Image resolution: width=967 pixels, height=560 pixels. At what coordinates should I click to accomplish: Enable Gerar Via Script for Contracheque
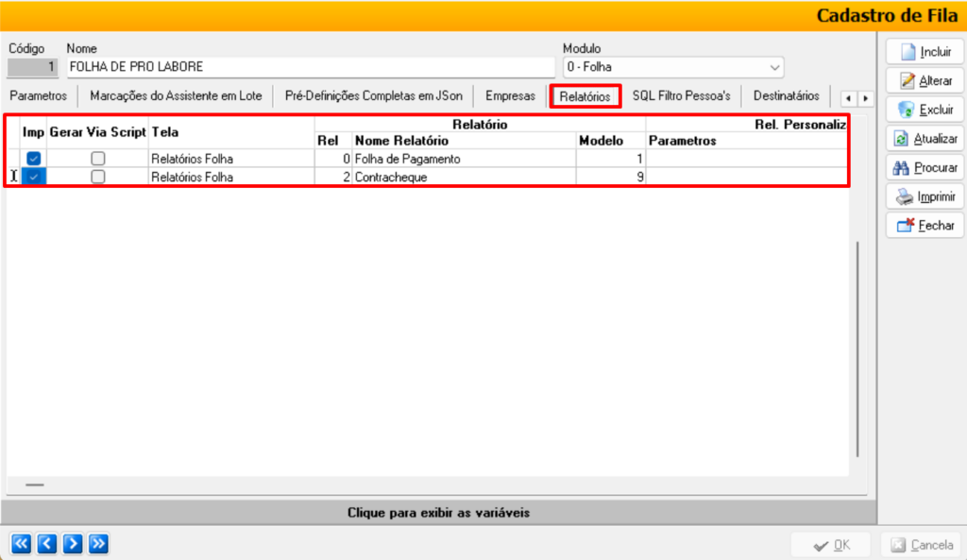tap(97, 177)
